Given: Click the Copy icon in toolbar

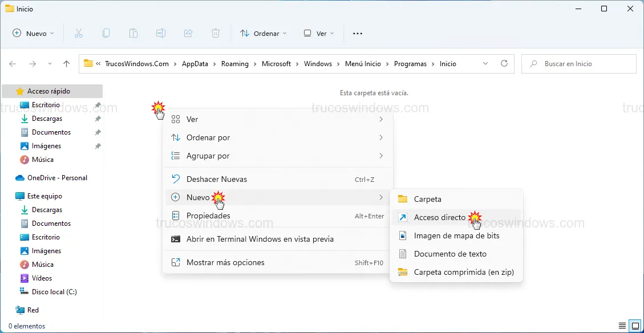Looking at the screenshot, I should (x=106, y=34).
